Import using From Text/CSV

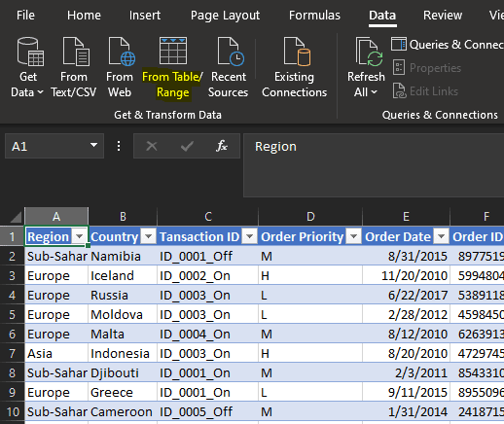point(74,67)
